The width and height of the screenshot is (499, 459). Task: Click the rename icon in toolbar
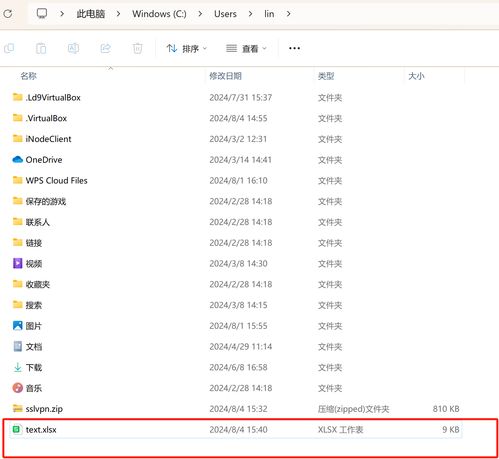73,49
